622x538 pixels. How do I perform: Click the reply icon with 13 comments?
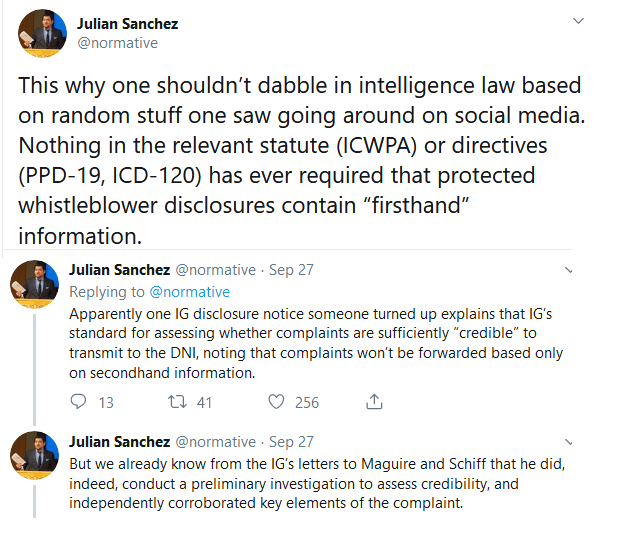tap(81, 402)
